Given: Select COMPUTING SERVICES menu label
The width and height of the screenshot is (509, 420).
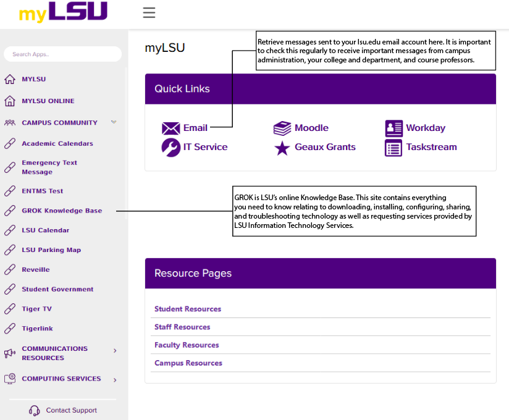Looking at the screenshot, I should 61,379.
